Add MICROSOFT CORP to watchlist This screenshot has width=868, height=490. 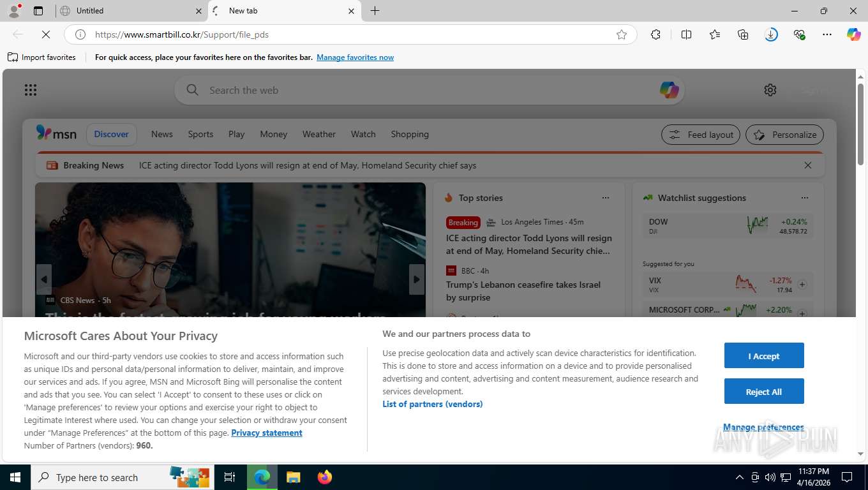coord(802,313)
